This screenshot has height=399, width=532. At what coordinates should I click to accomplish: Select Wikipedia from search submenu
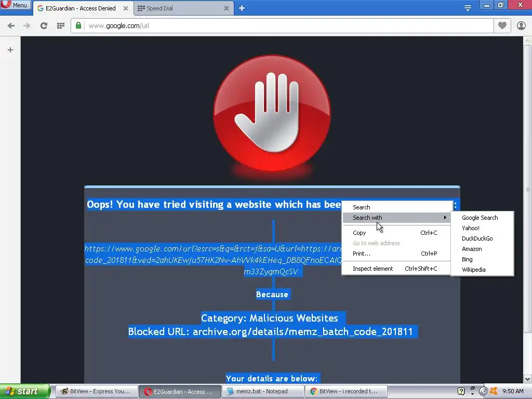coord(482,270)
